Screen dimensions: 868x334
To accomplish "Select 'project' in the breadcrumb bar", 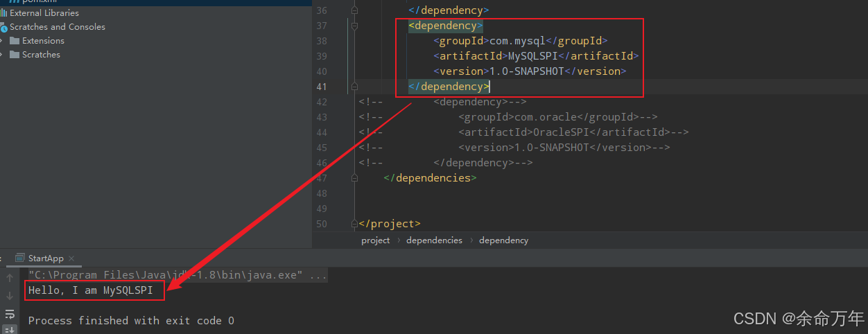I will (376, 240).
